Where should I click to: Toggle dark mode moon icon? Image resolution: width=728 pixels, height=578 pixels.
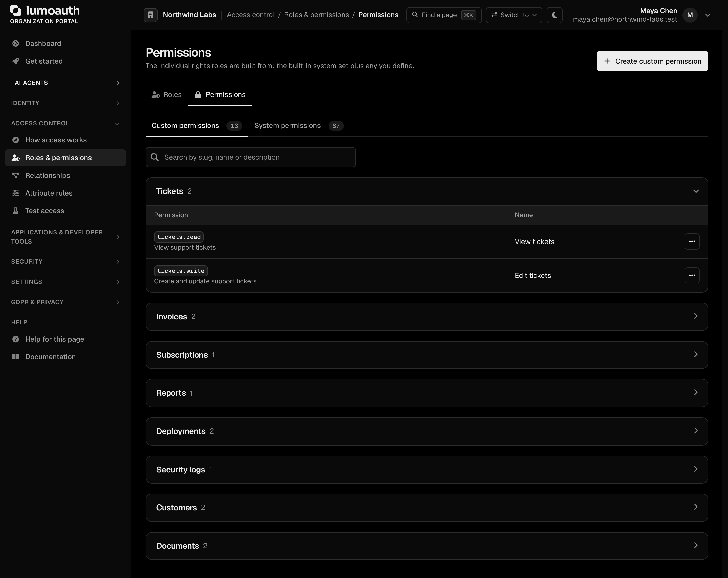coord(554,15)
